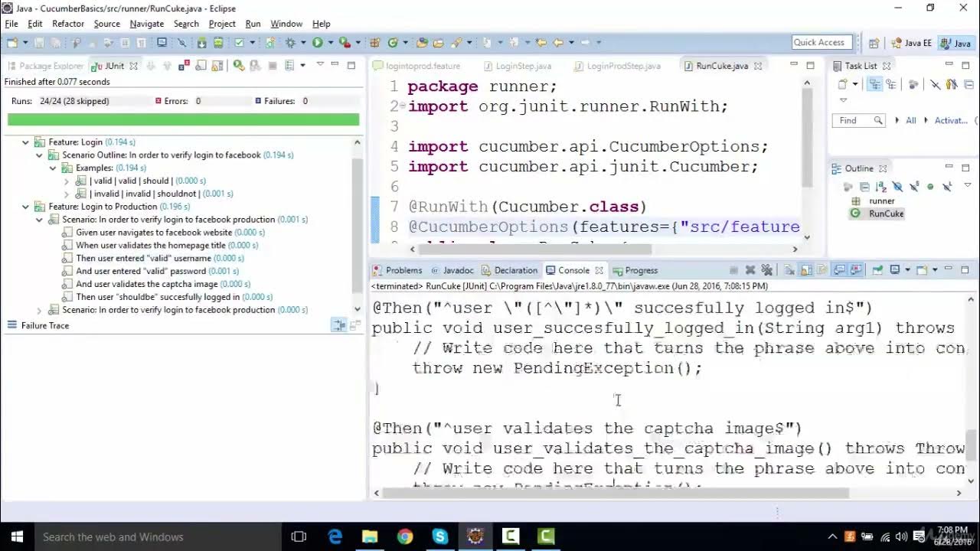The width and height of the screenshot is (980, 551).
Task: Open Google Chrome from the taskbar
Action: [x=405, y=536]
